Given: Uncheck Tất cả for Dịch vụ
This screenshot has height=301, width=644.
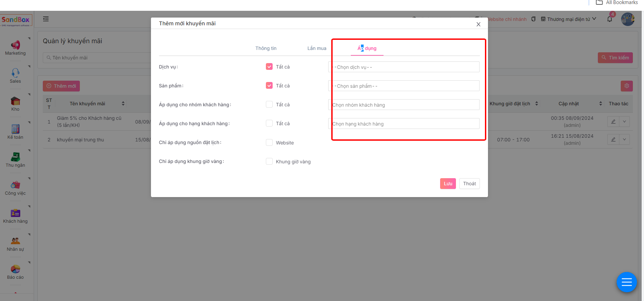Looking at the screenshot, I should point(269,67).
